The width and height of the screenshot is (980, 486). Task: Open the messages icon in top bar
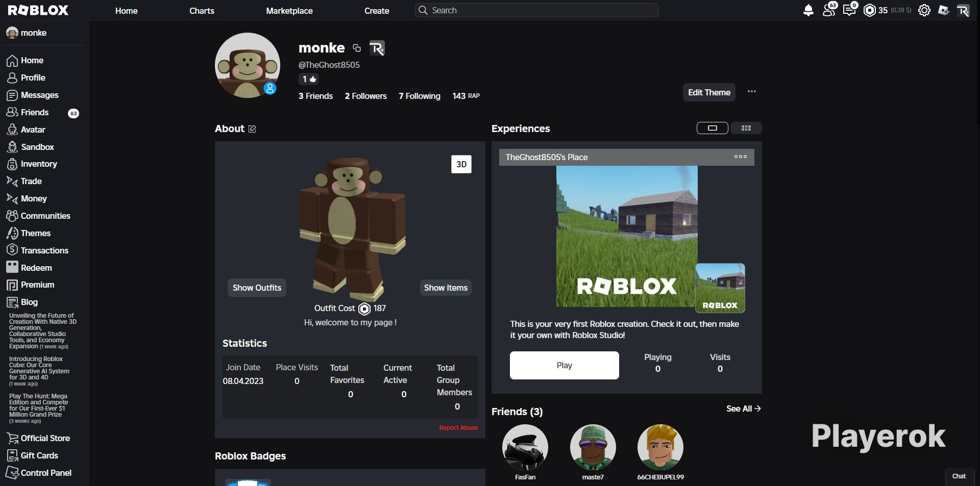click(x=850, y=9)
